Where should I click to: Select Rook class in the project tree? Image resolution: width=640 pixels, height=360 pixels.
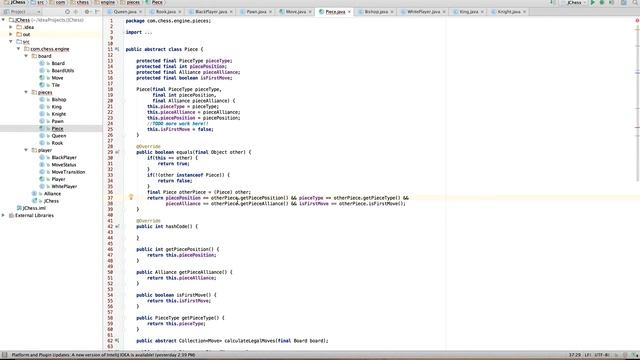click(x=57, y=143)
